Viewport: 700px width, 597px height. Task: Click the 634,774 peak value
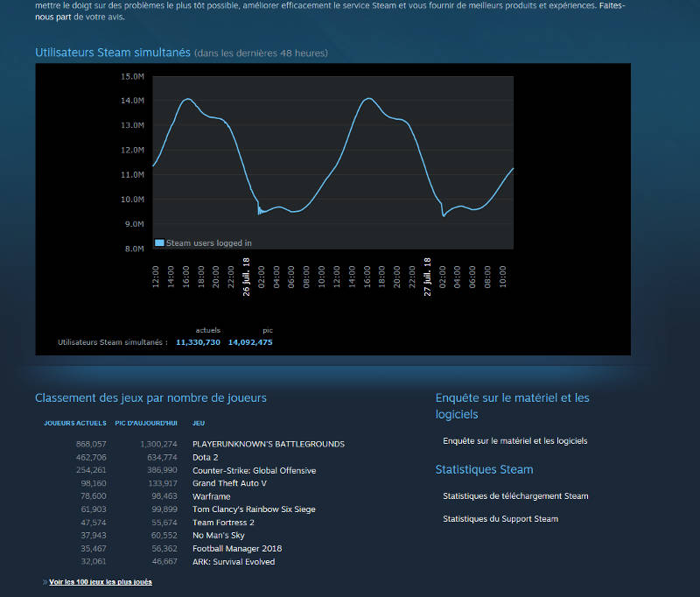click(162, 457)
